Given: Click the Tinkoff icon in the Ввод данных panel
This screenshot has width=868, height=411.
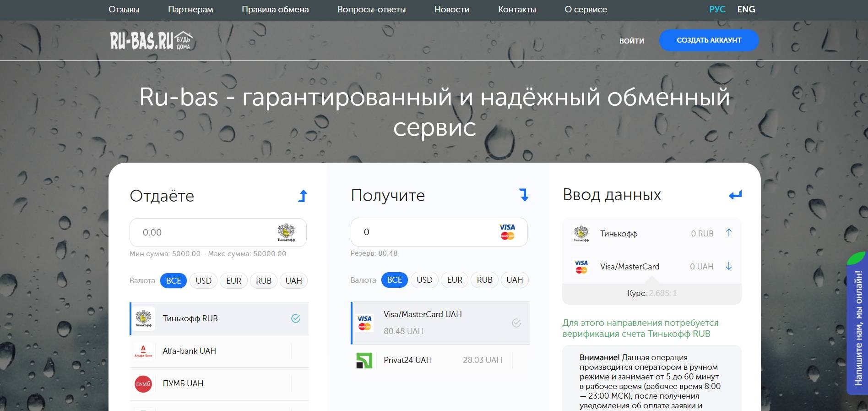Looking at the screenshot, I should point(581,234).
